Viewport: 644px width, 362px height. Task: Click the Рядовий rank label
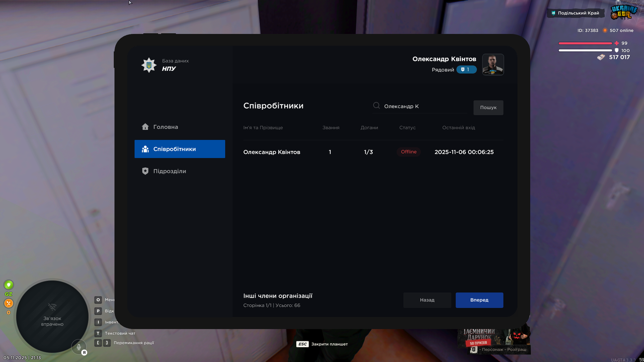coord(443,70)
